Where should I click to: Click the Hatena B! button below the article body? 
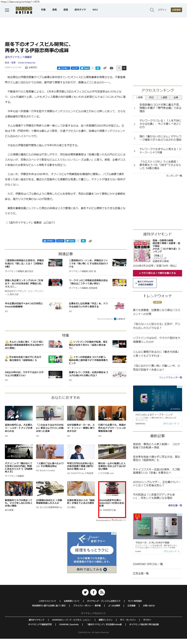coord(83,241)
